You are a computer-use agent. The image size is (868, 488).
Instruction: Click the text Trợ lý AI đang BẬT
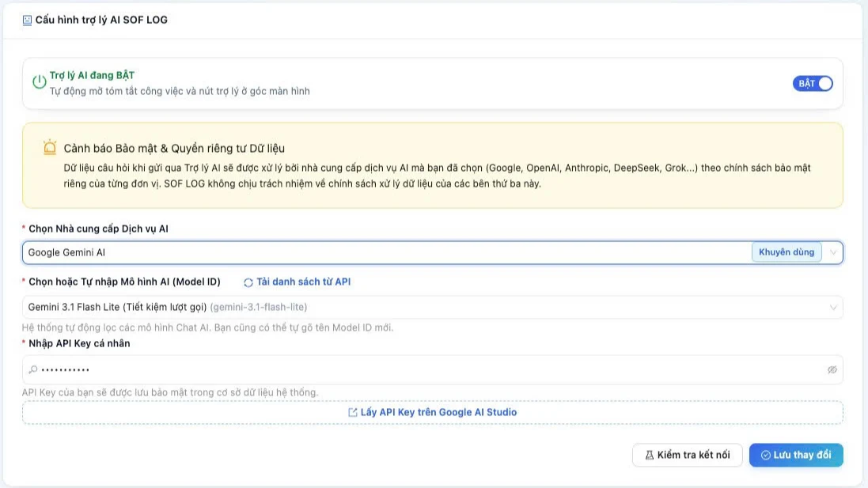click(92, 75)
